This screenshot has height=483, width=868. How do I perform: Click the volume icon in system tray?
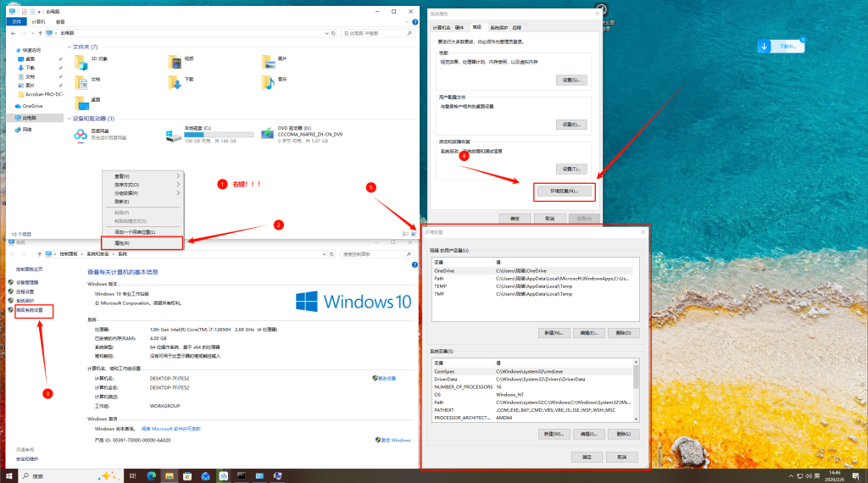point(809,476)
